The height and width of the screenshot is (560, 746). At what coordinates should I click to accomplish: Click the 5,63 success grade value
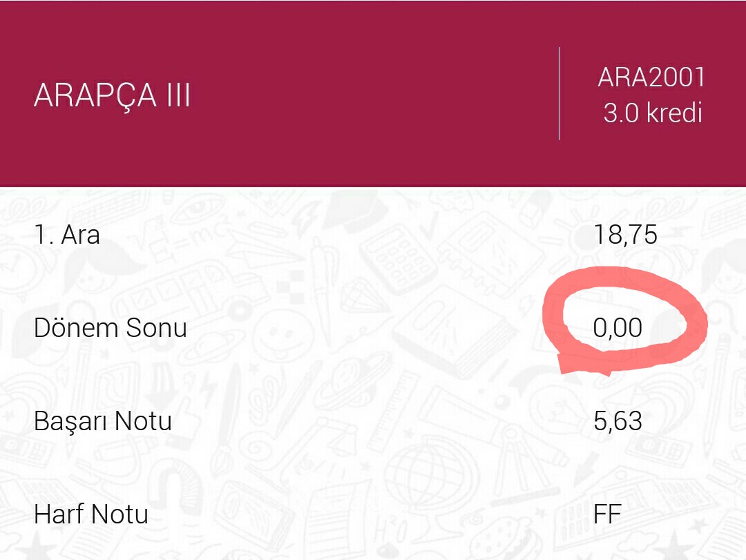click(x=618, y=421)
